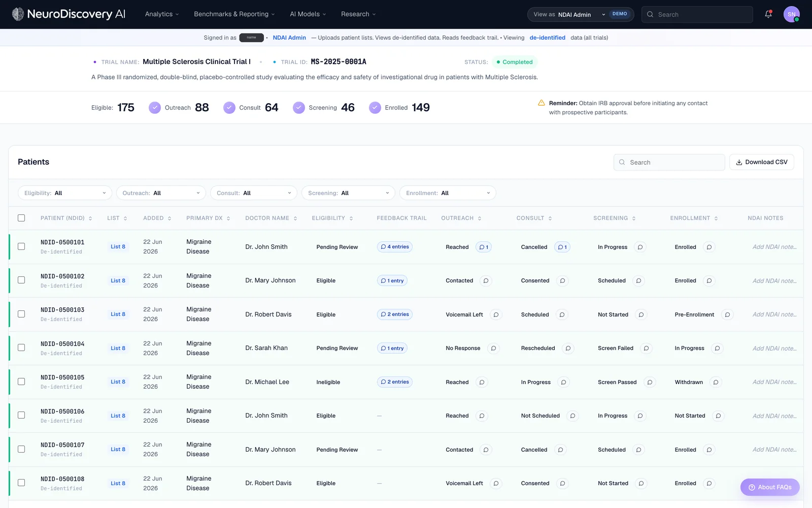Click the NeuroDiscovery AI brain logo
Viewport: 812px width, 508px height.
coord(18,14)
